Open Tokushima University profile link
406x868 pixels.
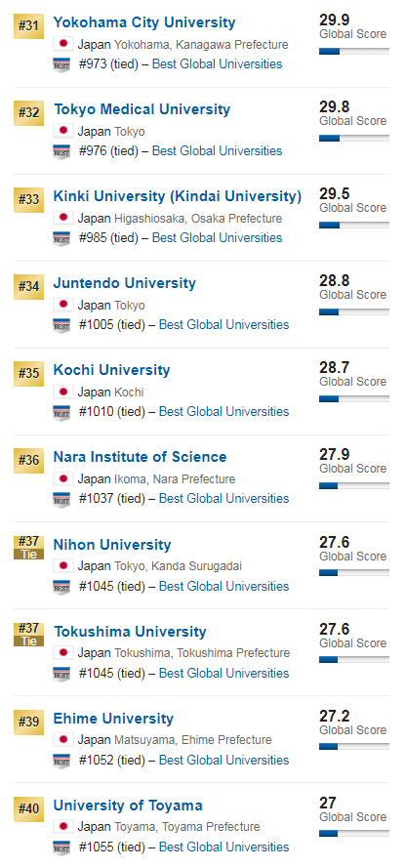[x=130, y=632]
